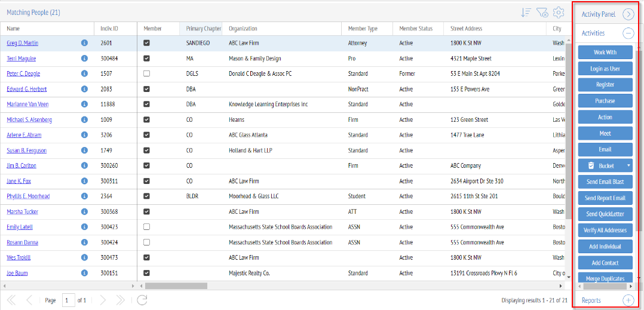Show info for Arlene E. Abram
This screenshot has height=310, width=644.
click(x=84, y=134)
